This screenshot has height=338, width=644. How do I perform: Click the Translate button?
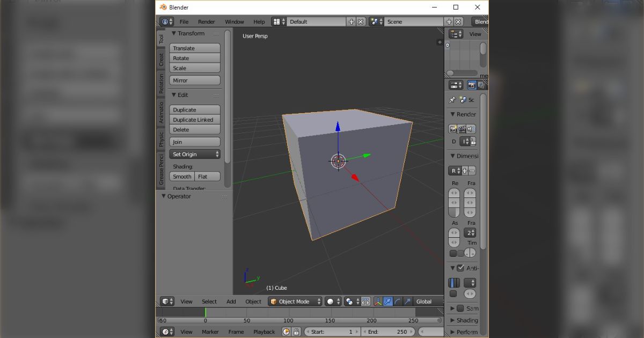[194, 48]
